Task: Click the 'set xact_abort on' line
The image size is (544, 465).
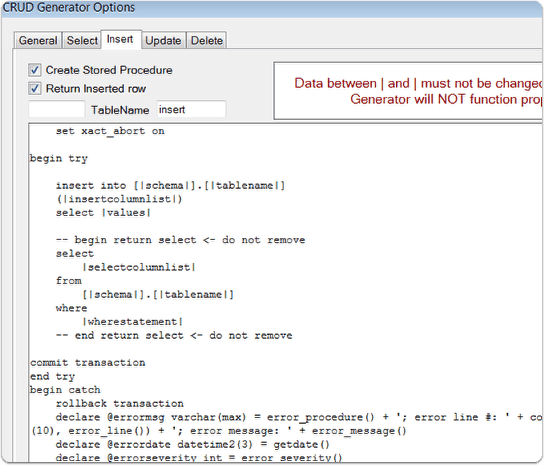Action: pos(110,131)
